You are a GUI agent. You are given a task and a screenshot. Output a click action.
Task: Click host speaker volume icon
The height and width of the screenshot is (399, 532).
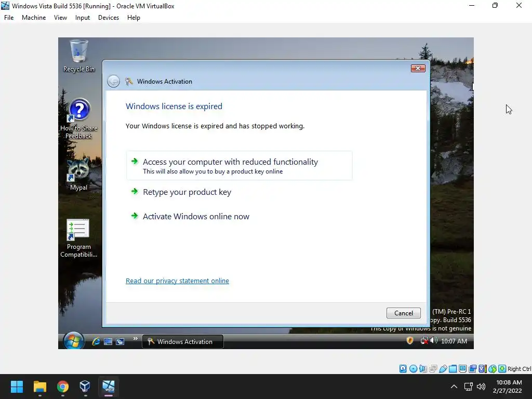pyautogui.click(x=481, y=387)
